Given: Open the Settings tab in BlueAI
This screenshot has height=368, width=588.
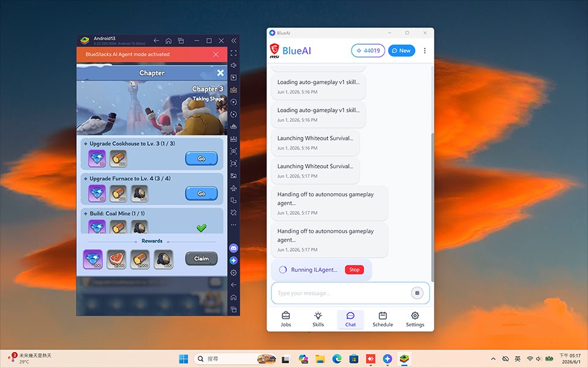Looking at the screenshot, I should (x=415, y=319).
